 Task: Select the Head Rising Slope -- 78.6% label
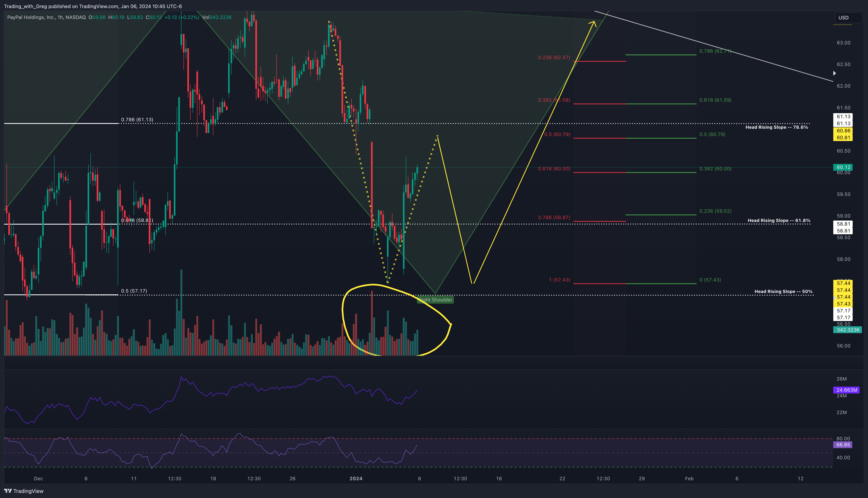click(777, 127)
